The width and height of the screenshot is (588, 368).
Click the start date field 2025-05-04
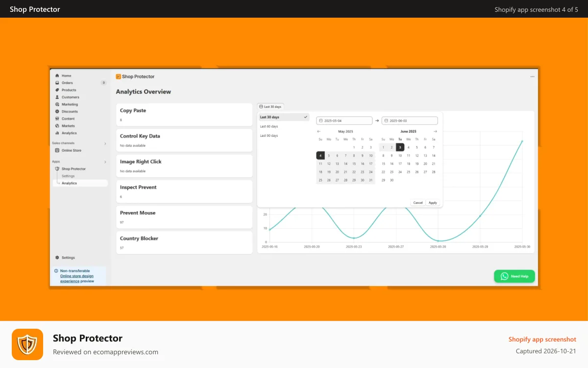tap(344, 121)
